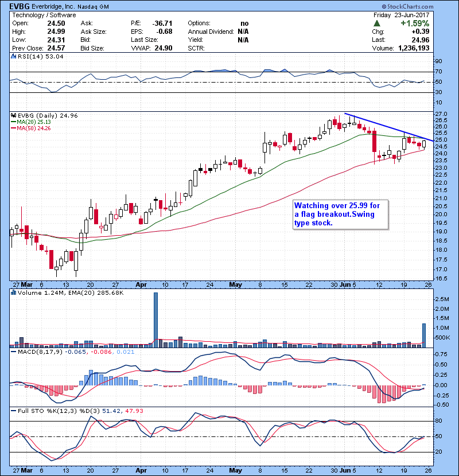Viewport: 459px width, 476px height.
Task: Click the Technology / Software sector label
Action: click(x=44, y=15)
